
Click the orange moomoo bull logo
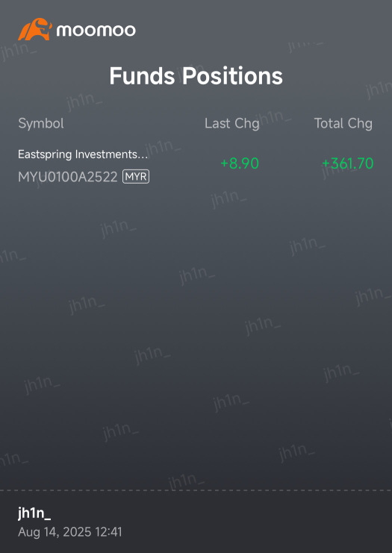(x=35, y=29)
